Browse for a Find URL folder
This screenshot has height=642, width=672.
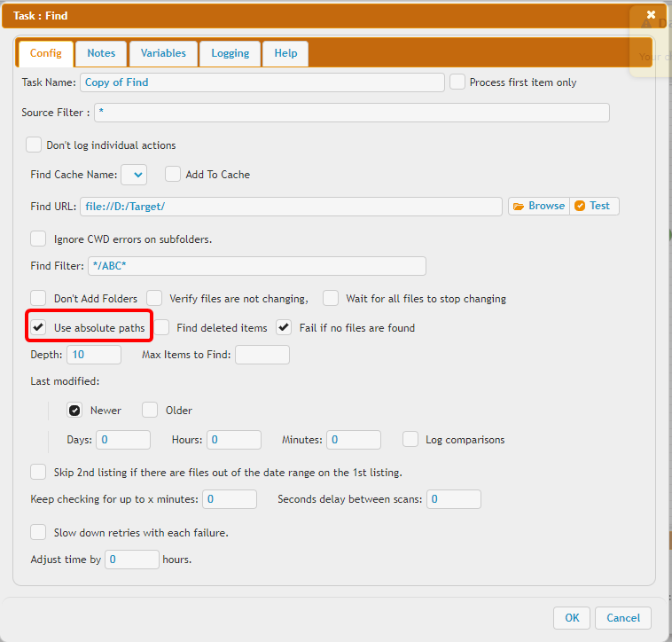[539, 206]
